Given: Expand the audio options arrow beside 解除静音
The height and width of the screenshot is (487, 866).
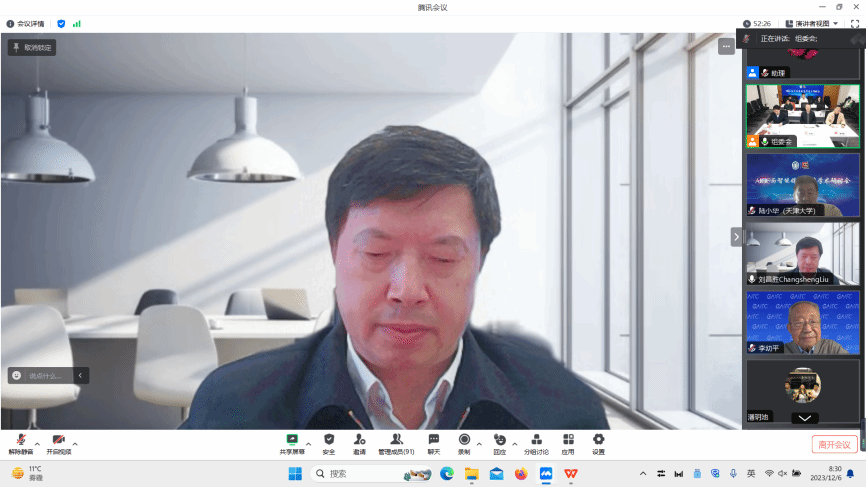Looking at the screenshot, I should [x=38, y=442].
